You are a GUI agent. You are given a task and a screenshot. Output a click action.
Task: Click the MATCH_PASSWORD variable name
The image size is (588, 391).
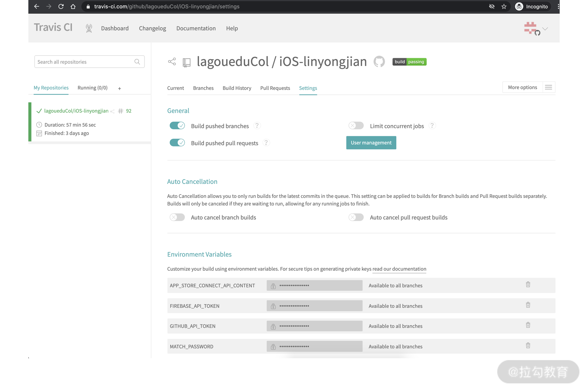[x=191, y=346]
